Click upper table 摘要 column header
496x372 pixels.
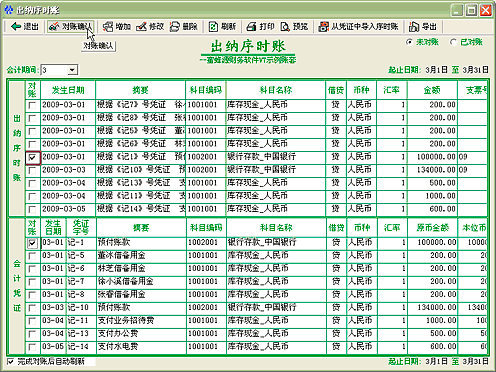pos(140,90)
